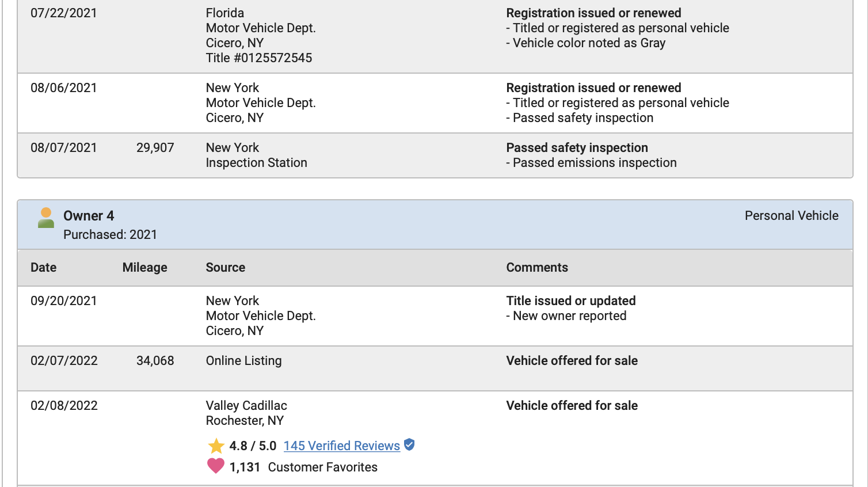Image resolution: width=868 pixels, height=487 pixels.
Task: Click the gold star rating icon
Action: (216, 446)
